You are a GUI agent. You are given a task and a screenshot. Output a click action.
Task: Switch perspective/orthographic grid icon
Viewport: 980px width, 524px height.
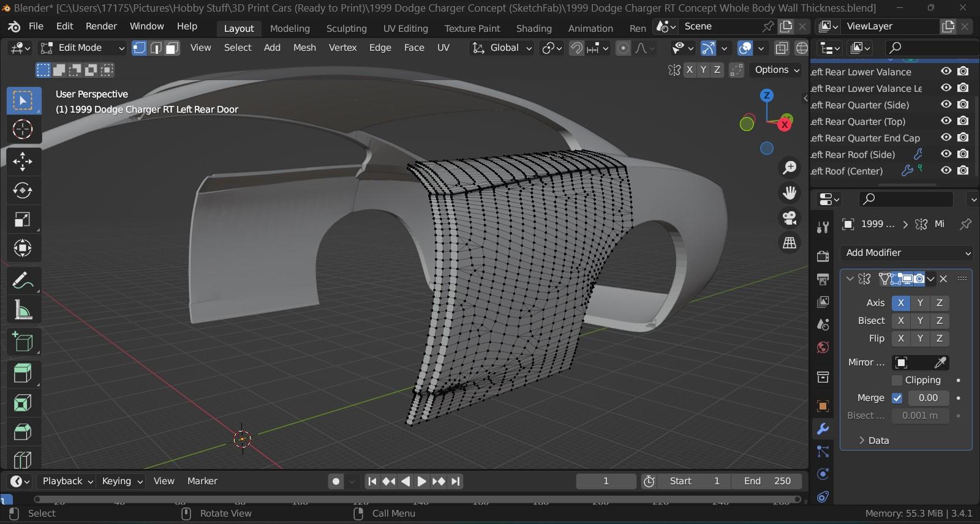point(790,243)
